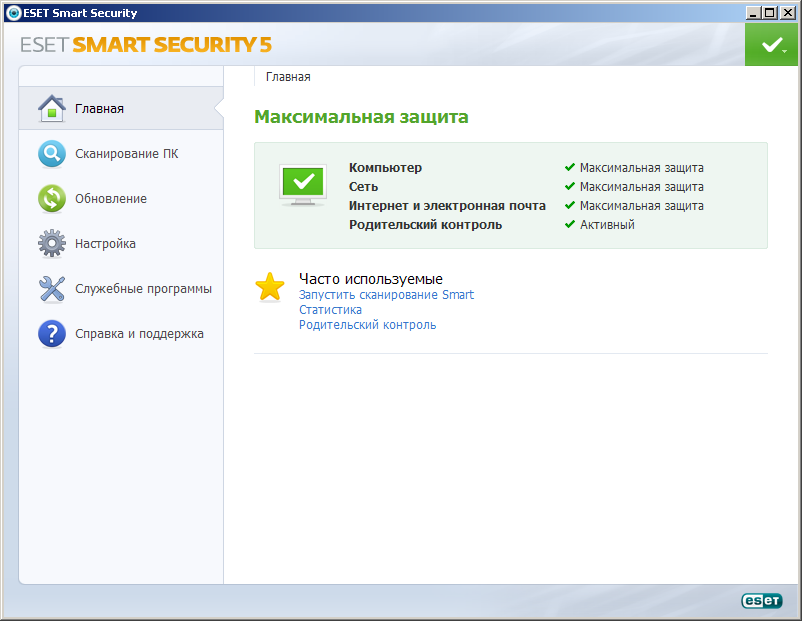Click the Интернет и электронная почта label
Viewport: 802px width, 621px height.
(447, 206)
